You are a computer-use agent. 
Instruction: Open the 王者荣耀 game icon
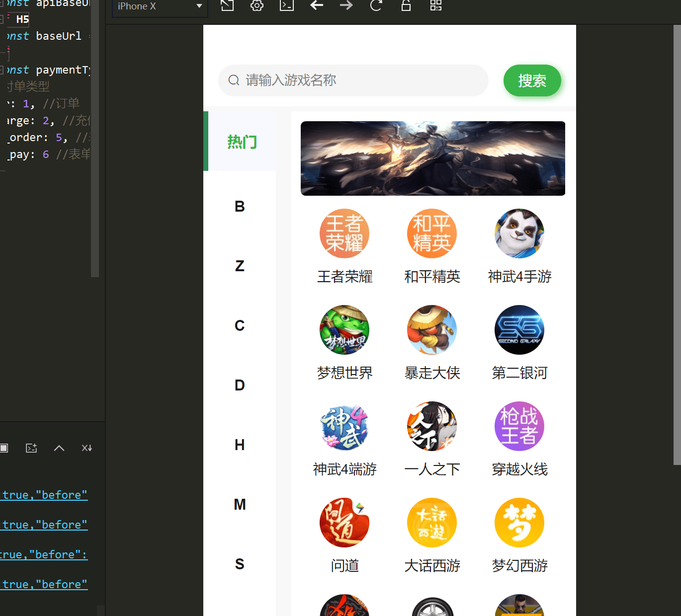coord(344,233)
